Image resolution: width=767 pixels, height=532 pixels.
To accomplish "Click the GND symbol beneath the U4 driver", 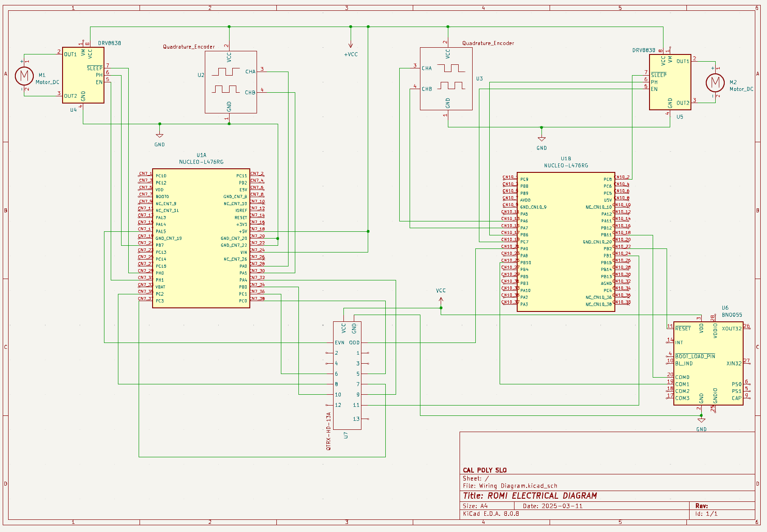I will [159, 135].
